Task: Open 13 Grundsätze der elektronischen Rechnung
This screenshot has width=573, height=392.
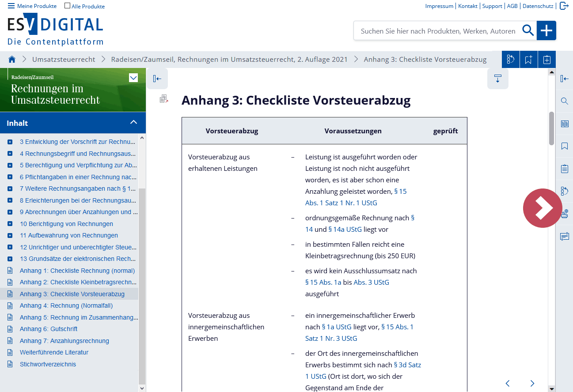Action: pyautogui.click(x=78, y=259)
